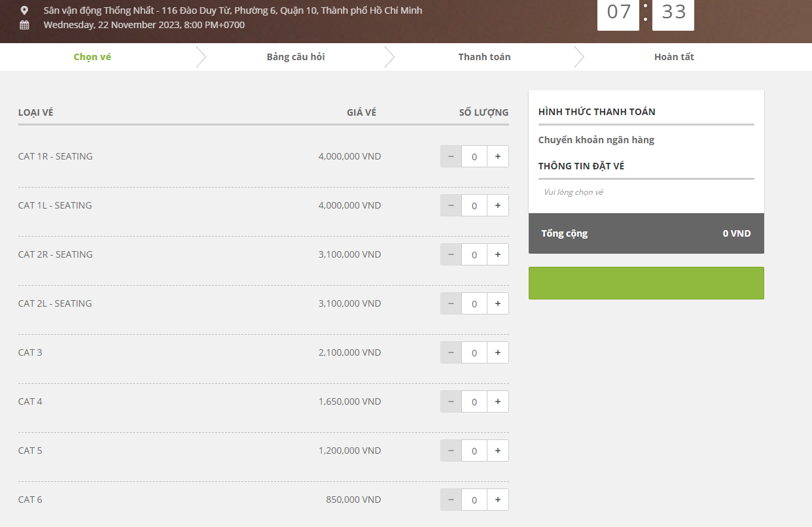Increase CAT 6 ticket count
The width and height of the screenshot is (812, 527).
(x=497, y=500)
